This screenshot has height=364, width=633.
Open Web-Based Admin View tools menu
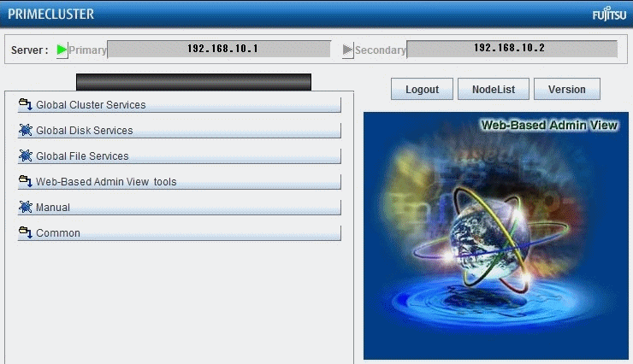click(x=180, y=182)
